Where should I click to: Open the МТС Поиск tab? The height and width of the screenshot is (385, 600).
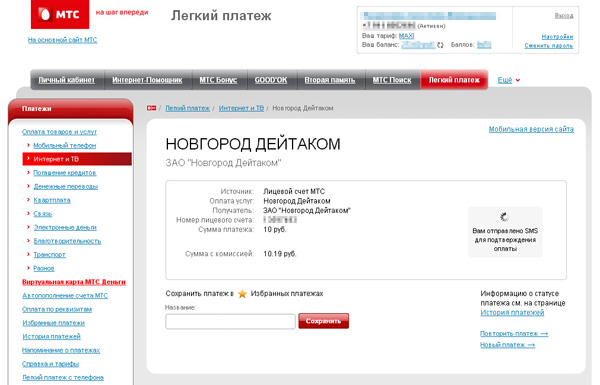[392, 80]
